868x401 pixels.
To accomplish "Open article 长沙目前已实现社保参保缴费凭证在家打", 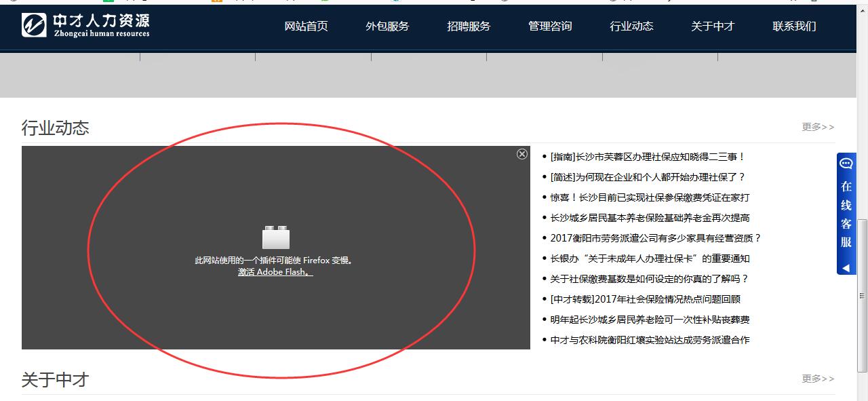I will coord(650,197).
